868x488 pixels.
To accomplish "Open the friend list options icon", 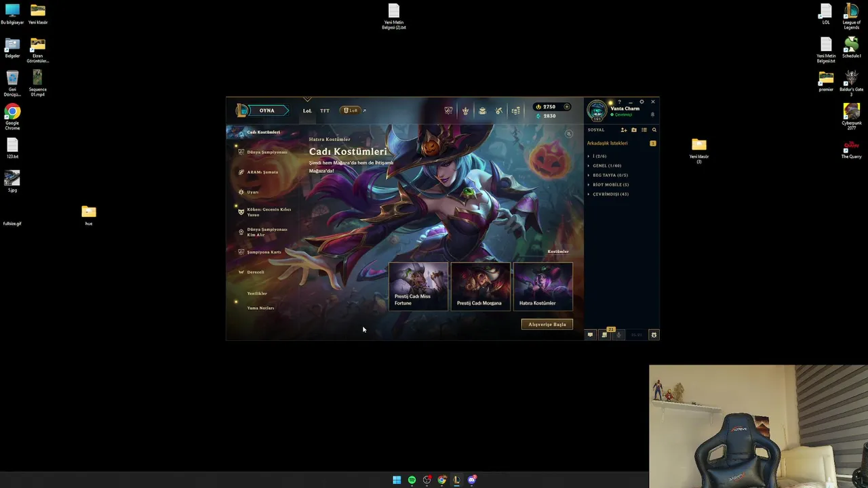I will tap(644, 129).
